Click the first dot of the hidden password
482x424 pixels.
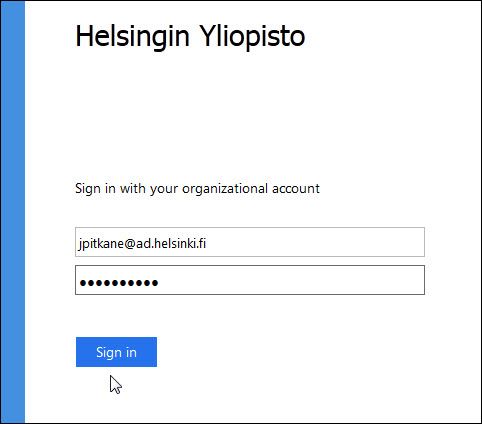pyautogui.click(x=83, y=283)
